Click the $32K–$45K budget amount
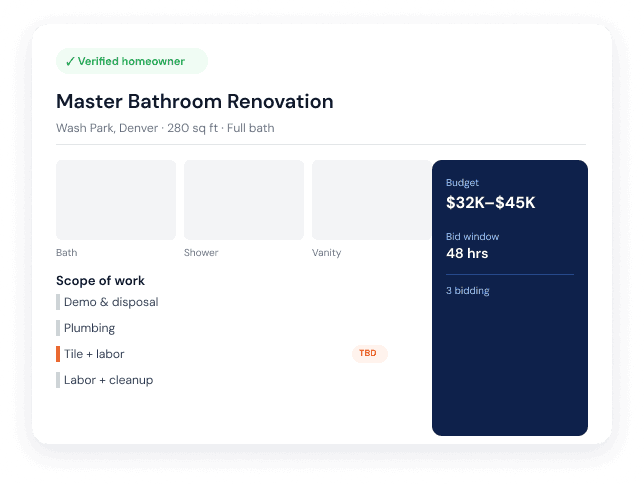Viewport: 644px width, 484px height. [491, 203]
